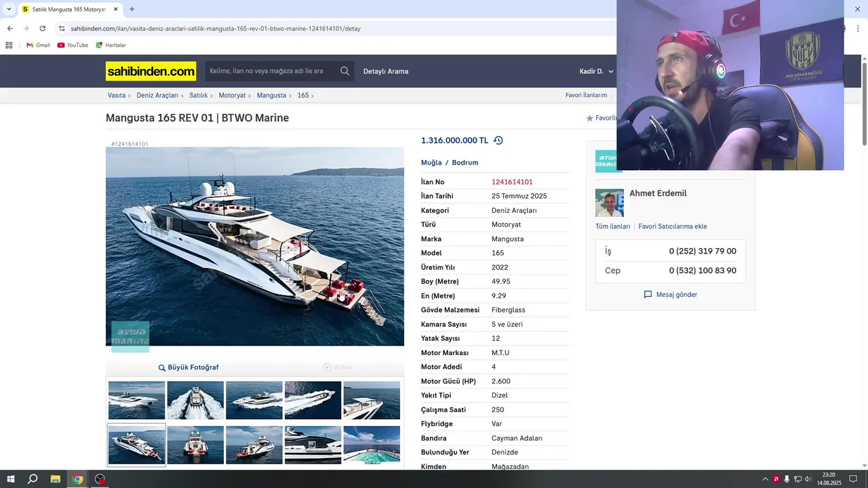Open a new browser tab
Viewport: 868px width, 488px height.
point(132,9)
